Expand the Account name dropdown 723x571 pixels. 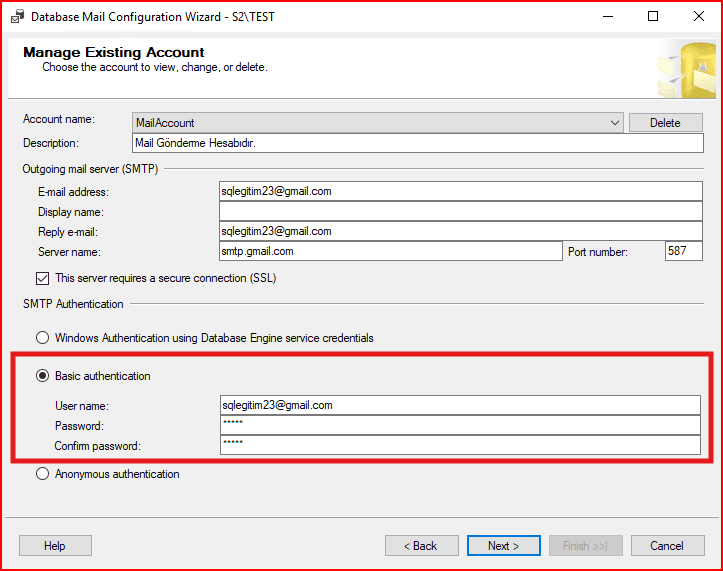(x=614, y=123)
